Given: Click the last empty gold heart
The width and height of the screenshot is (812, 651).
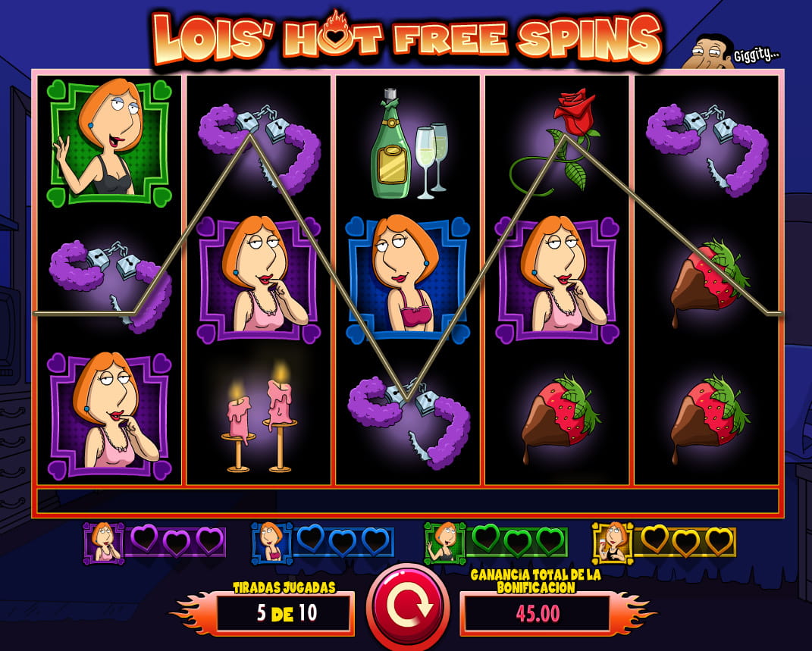Looking at the screenshot, I should (720, 541).
